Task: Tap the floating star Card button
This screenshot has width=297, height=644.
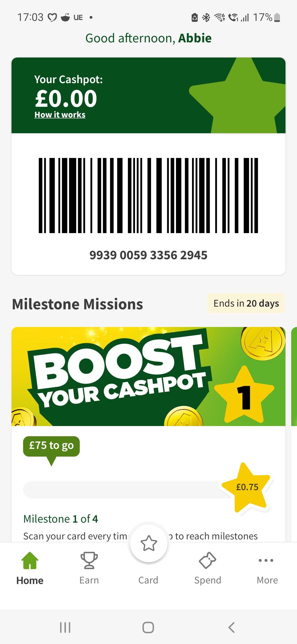Action: click(149, 543)
